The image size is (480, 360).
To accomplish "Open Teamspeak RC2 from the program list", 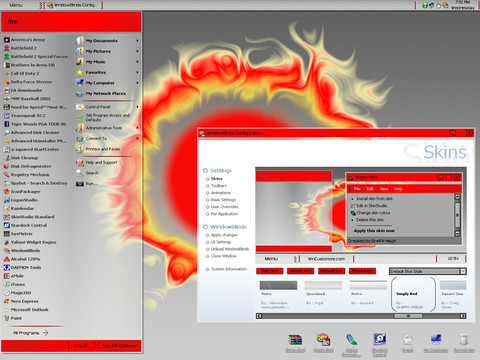I will (x=24, y=116).
